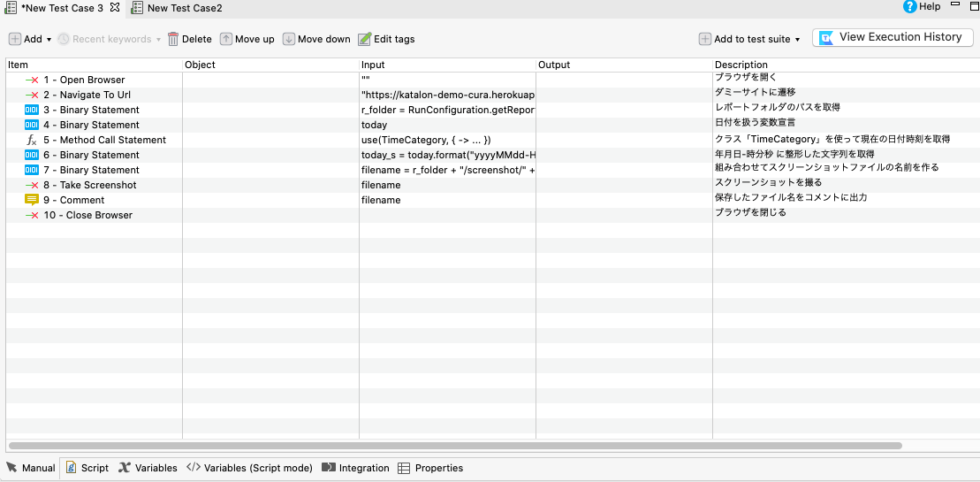The width and height of the screenshot is (980, 482).
Task: Select the '5 - Method Call Statement' row text
Action: [x=105, y=140]
